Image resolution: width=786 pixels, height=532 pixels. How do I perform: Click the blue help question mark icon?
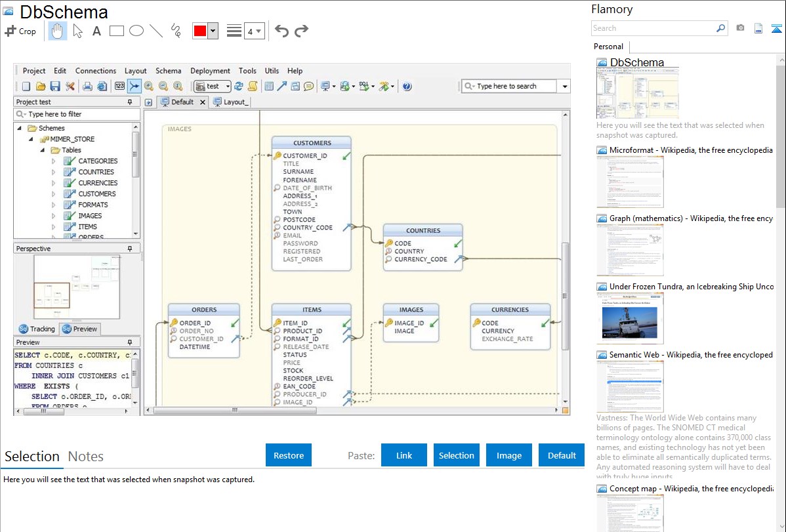[407, 86]
